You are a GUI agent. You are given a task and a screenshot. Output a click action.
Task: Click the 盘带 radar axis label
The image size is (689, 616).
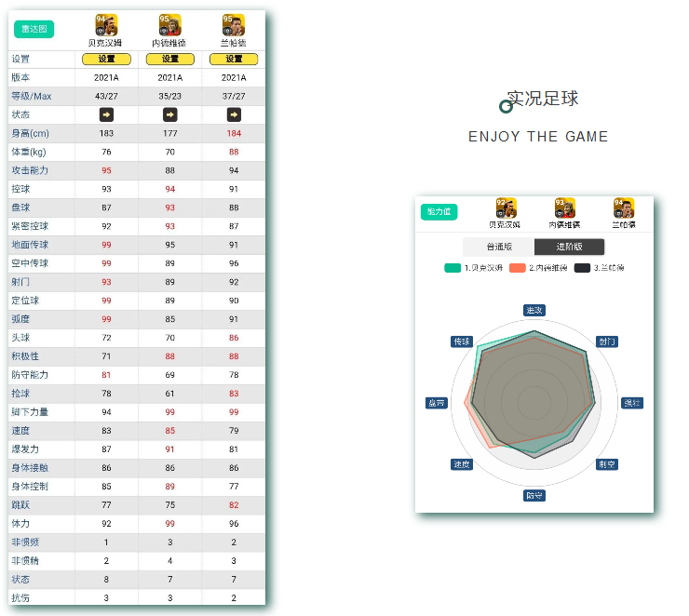pos(437,403)
